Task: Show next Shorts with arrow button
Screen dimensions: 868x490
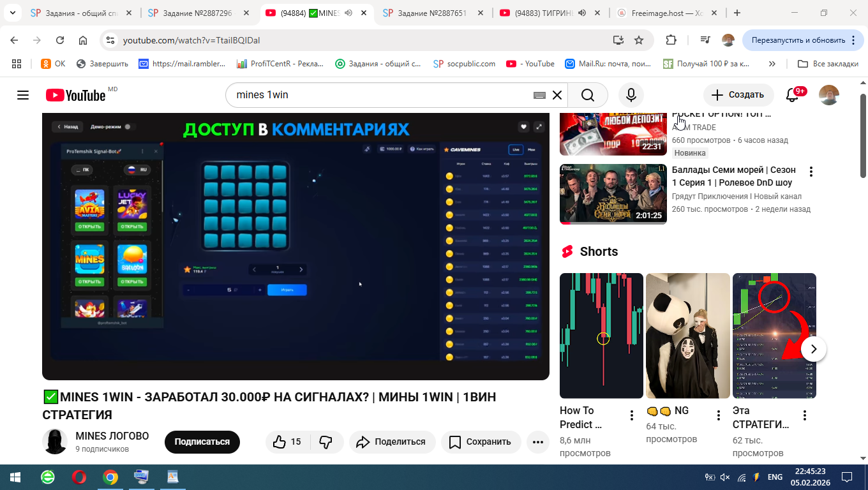Action: coord(814,349)
